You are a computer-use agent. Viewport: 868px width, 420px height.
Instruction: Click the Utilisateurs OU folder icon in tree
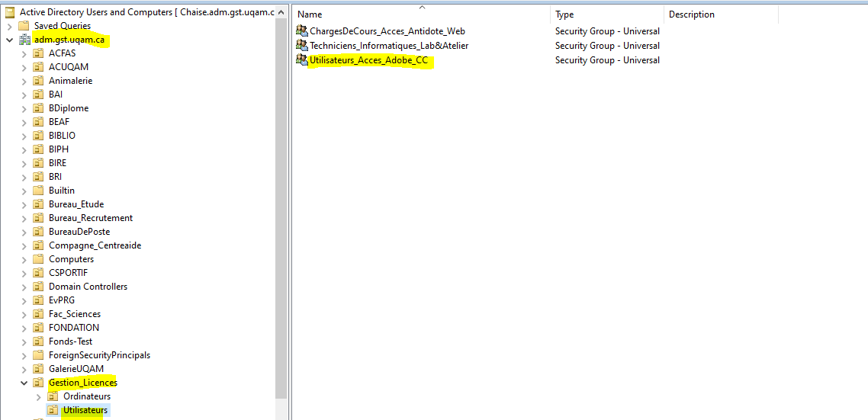click(x=53, y=410)
